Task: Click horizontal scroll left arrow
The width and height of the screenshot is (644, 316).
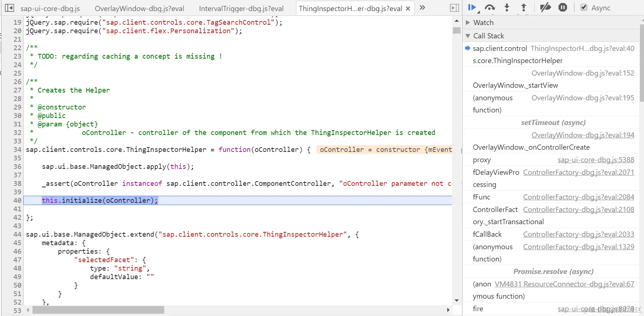Action: click(28, 310)
